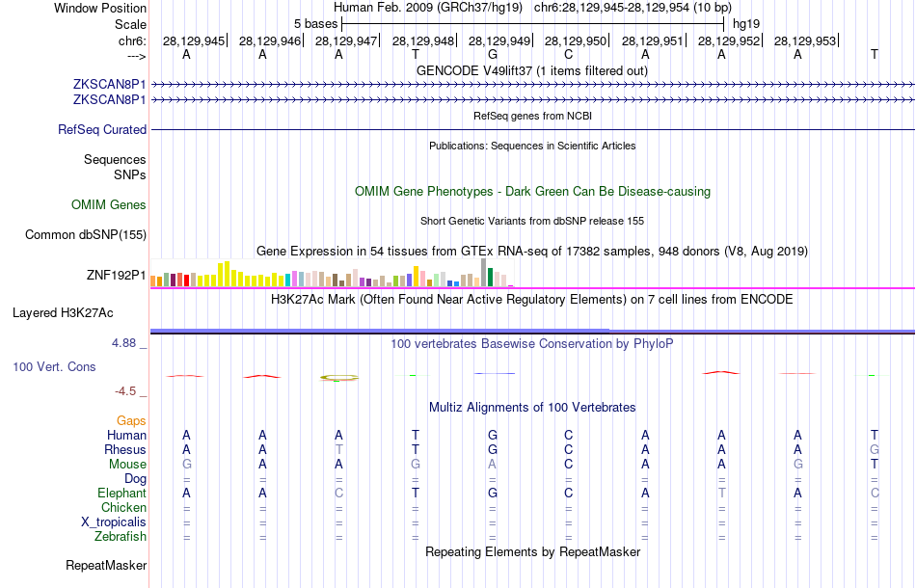Screen dimensions: 916x588
Task: Click the 28,129,951 ruler position
Action: (x=653, y=40)
